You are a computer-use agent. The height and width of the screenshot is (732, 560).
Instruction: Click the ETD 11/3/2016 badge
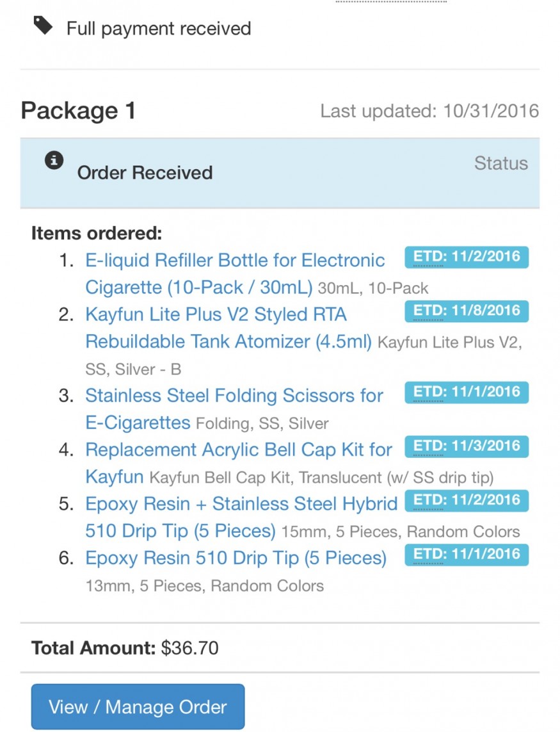point(467,446)
